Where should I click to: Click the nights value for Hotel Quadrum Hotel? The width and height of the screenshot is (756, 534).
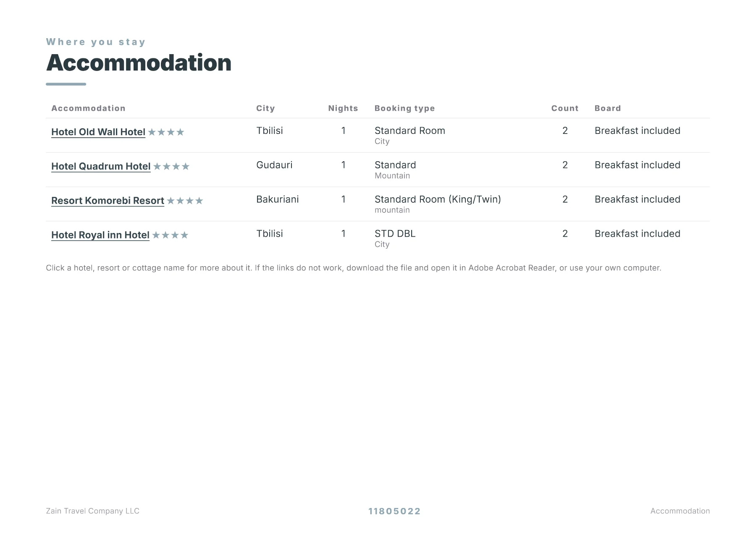pos(343,165)
